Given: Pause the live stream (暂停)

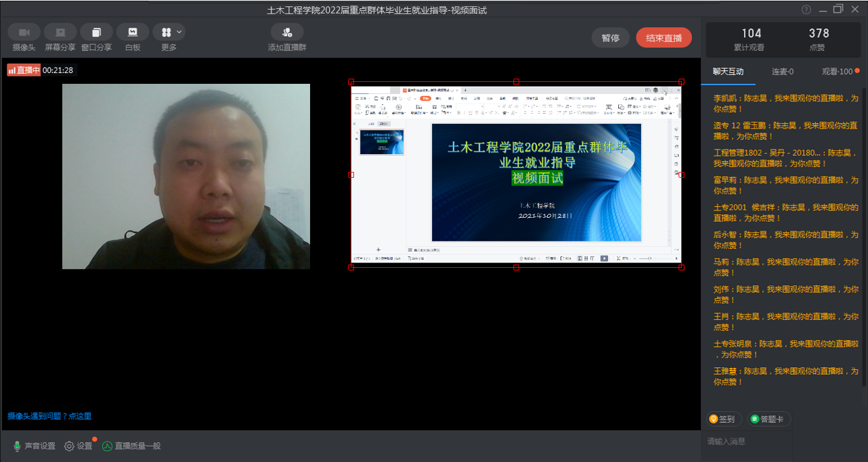Looking at the screenshot, I should tap(610, 38).
